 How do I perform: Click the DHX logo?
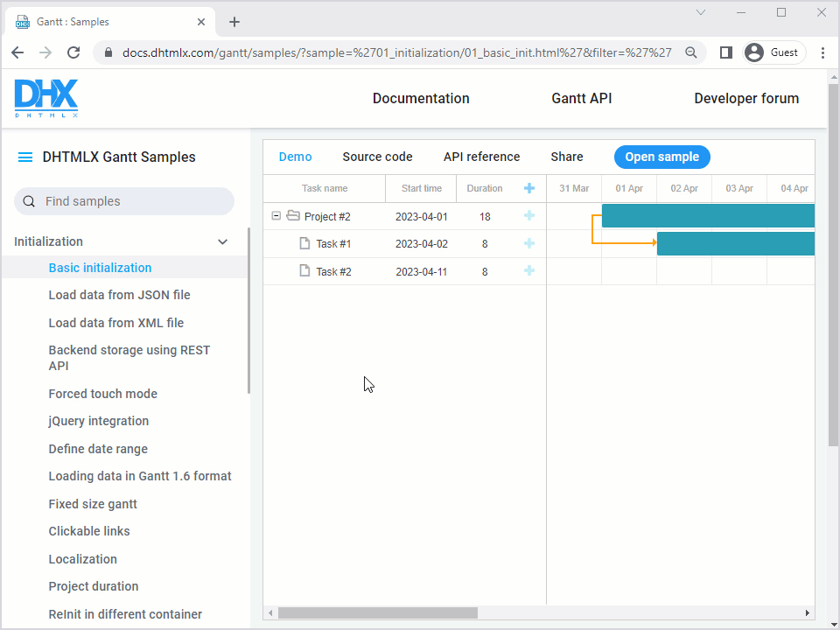pos(45,98)
